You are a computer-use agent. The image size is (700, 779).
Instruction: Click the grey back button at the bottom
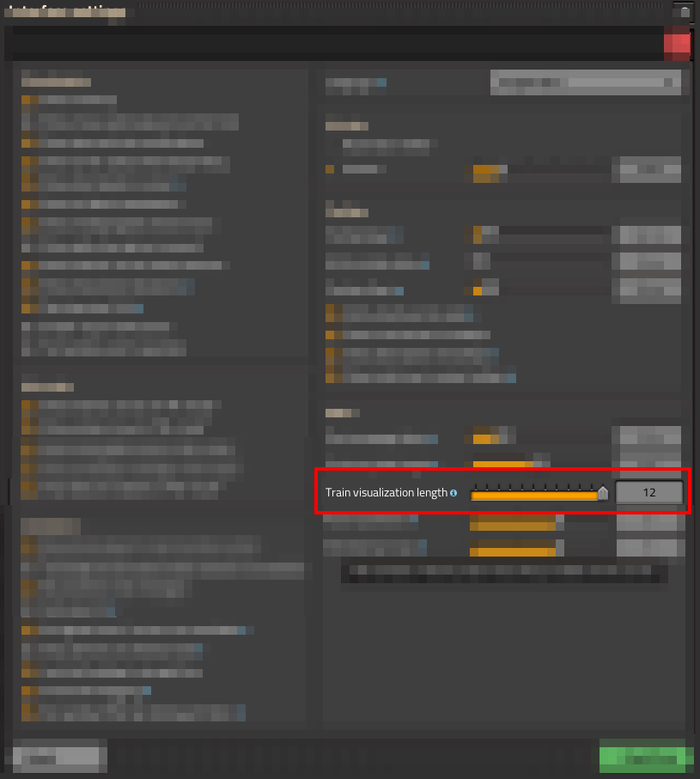(x=59, y=756)
